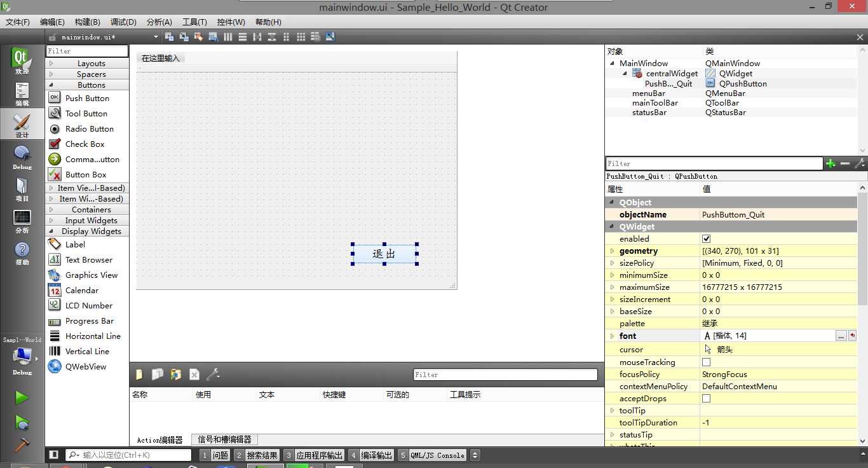Click Break Layout toolbar icon

point(315,37)
